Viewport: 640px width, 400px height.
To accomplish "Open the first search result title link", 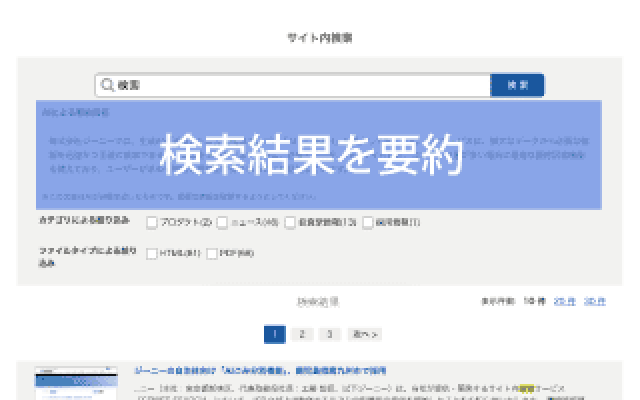I will click(x=260, y=371).
